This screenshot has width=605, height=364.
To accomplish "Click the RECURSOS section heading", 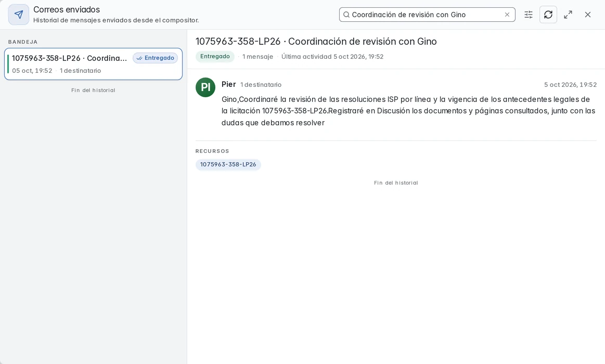I will pyautogui.click(x=212, y=151).
